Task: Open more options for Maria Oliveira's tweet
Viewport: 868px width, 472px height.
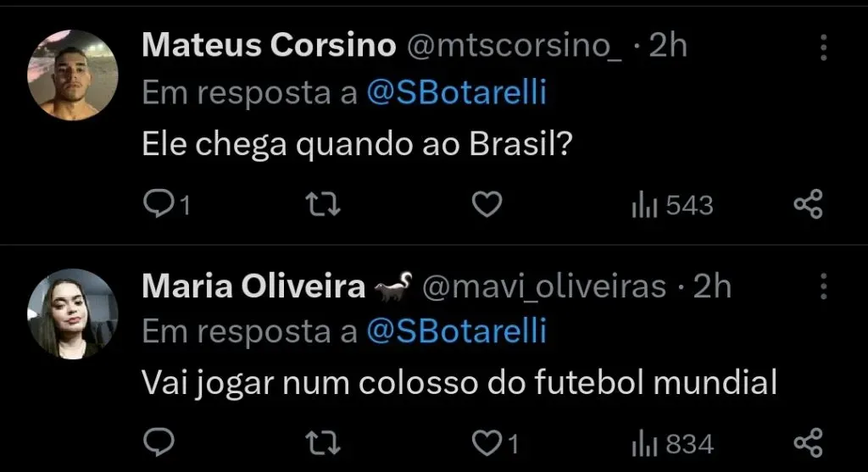Action: pyautogui.click(x=823, y=287)
